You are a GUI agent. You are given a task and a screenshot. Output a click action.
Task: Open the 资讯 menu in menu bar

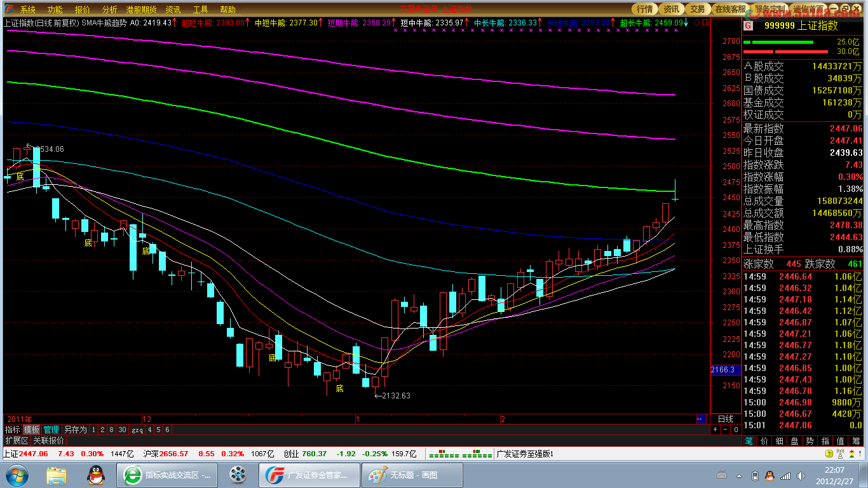point(173,10)
